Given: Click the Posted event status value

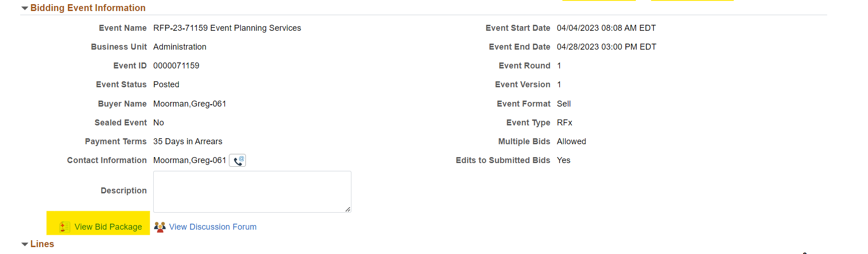Looking at the screenshot, I should [x=166, y=85].
